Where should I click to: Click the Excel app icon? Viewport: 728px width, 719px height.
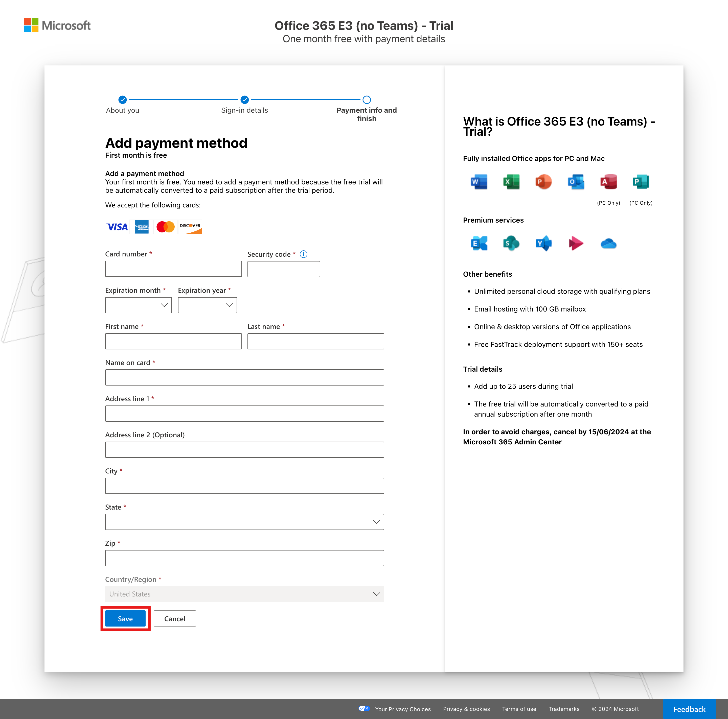[x=511, y=182]
